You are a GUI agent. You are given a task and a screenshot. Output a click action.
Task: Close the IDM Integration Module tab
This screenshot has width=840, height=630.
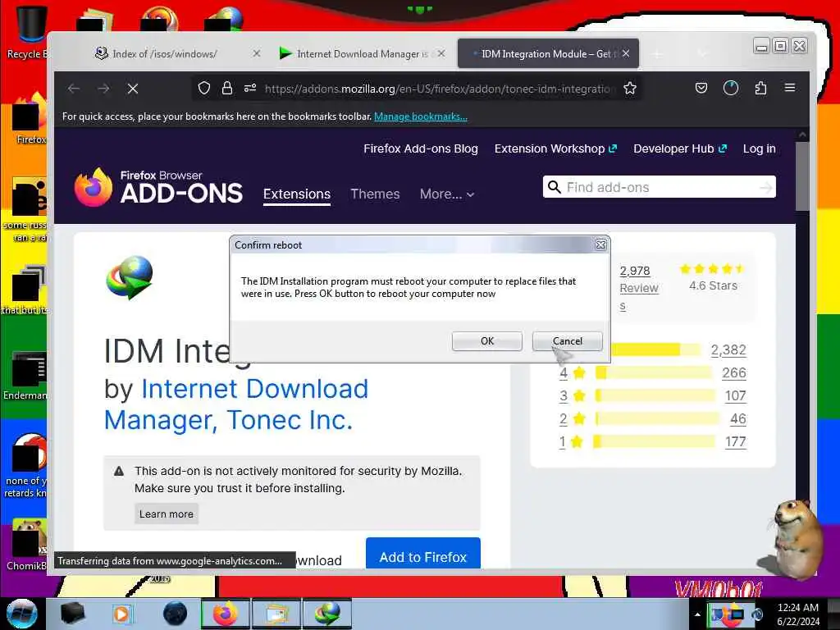tap(626, 53)
